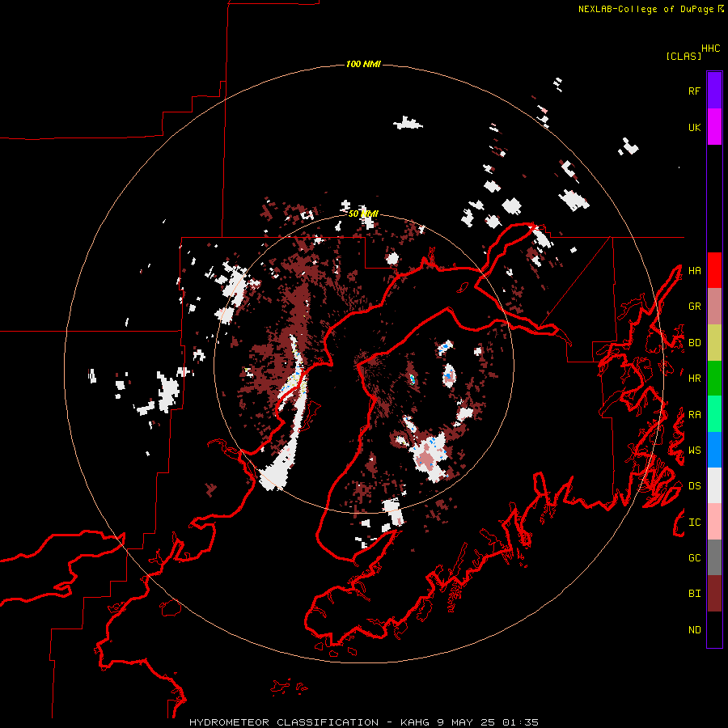Click the ND legend label
Viewport: 728px width, 728px height.
point(694,630)
